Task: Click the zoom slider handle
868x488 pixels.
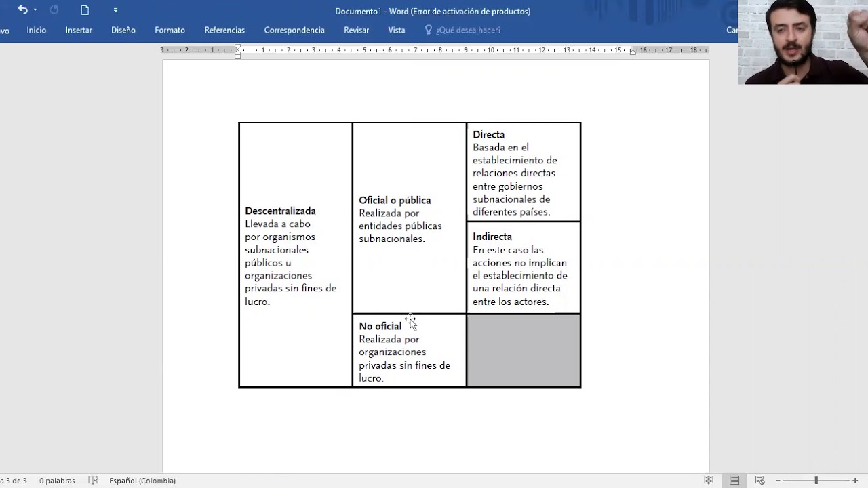Action: [x=816, y=481]
